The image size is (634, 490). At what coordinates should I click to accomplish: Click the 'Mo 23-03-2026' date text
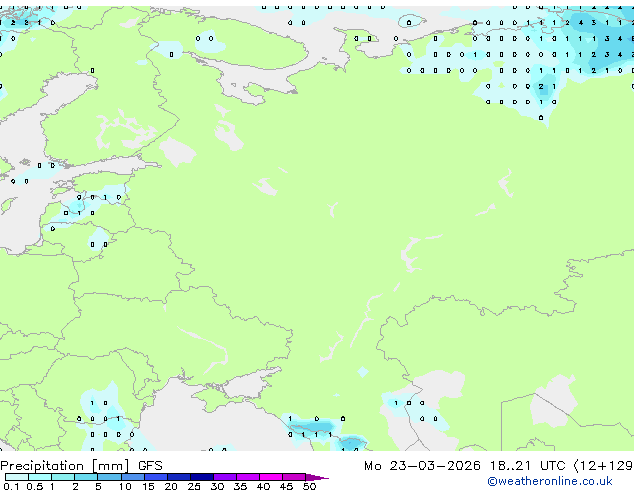(422, 466)
